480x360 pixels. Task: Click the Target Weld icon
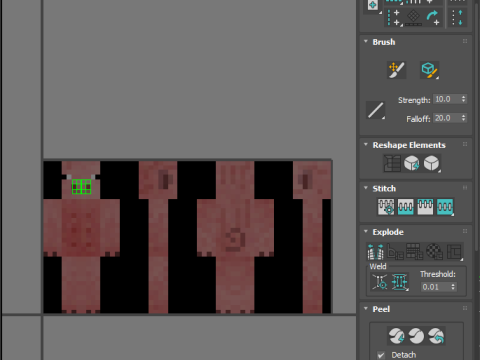380,282
